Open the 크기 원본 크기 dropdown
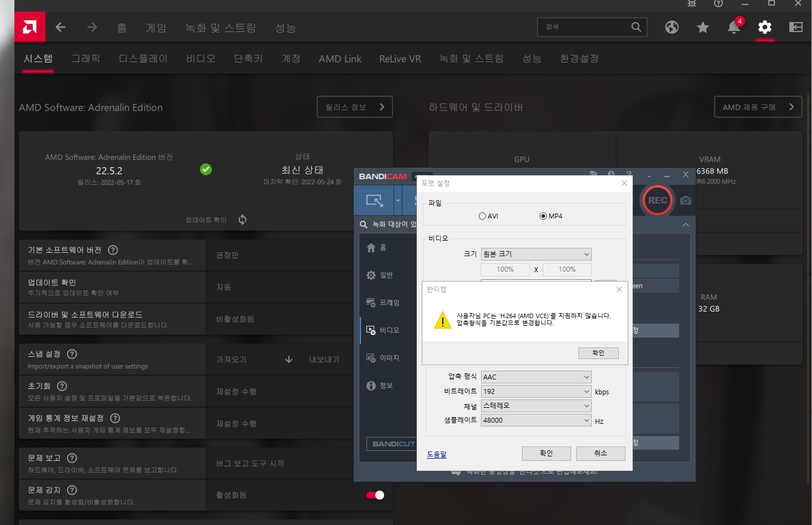812x525 pixels. (x=536, y=254)
